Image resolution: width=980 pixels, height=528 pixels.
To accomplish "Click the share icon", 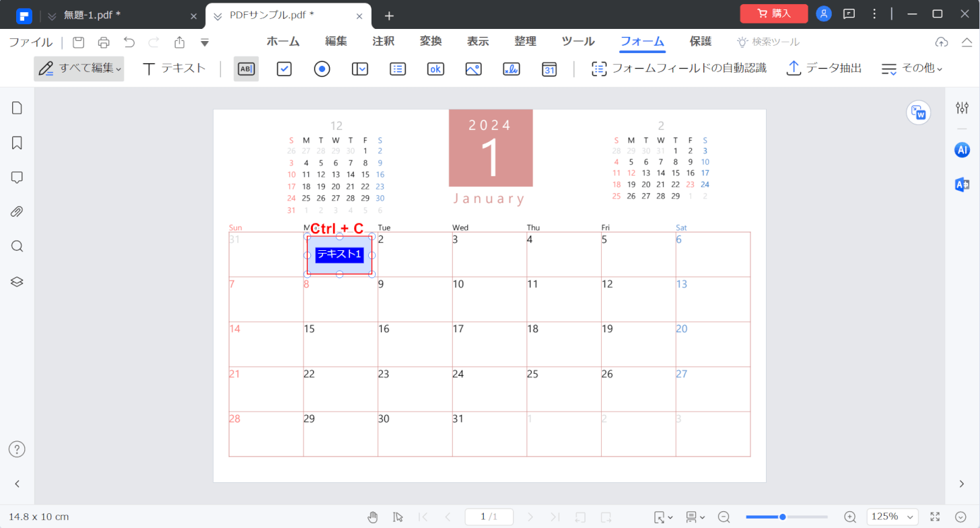I will click(180, 42).
